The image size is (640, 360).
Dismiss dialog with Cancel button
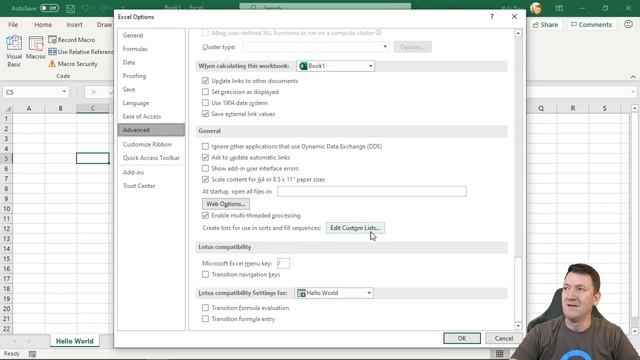[x=504, y=338]
